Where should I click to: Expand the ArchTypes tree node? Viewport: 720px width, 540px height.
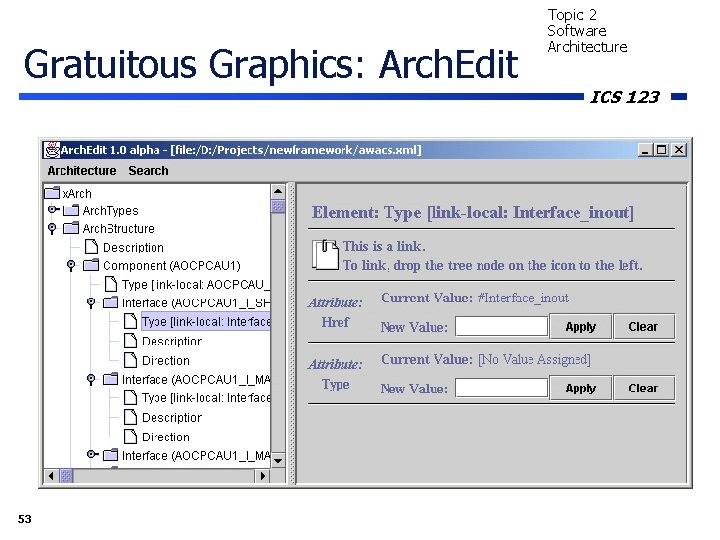coord(53,210)
